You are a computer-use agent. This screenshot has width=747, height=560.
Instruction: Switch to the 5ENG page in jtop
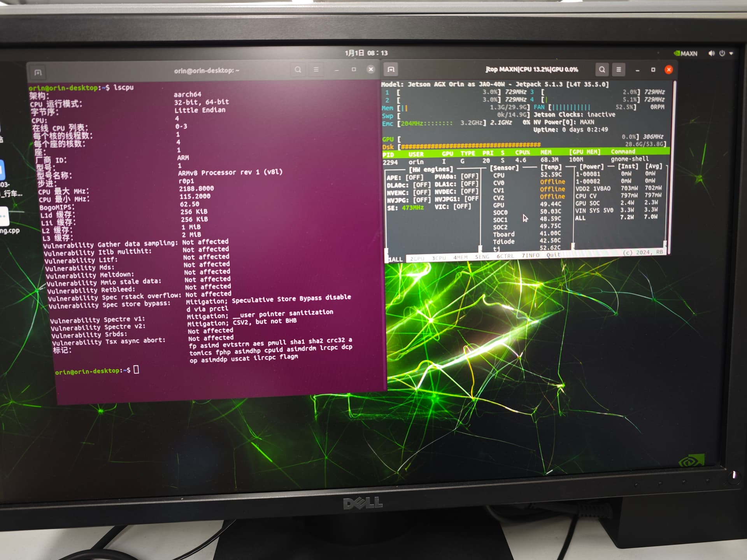482,257
